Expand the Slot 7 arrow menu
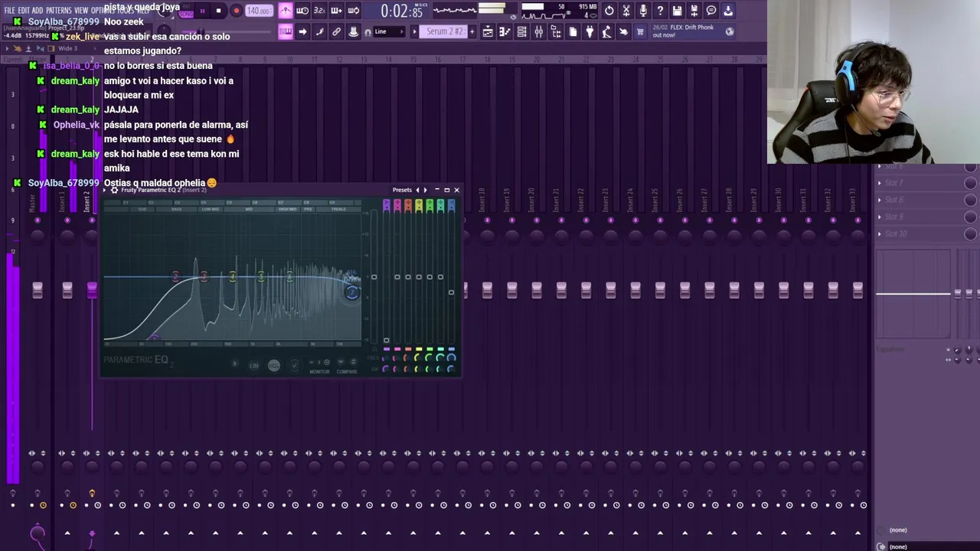The image size is (980, 551). pyautogui.click(x=880, y=183)
